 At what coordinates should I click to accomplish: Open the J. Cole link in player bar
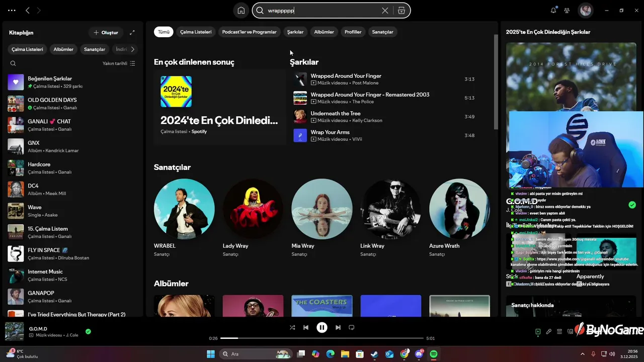73,335
